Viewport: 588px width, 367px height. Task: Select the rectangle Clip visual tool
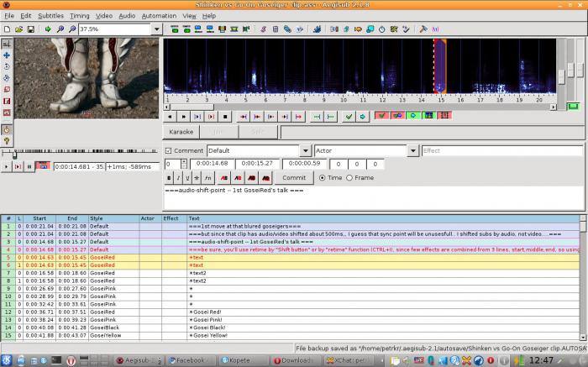[7, 102]
